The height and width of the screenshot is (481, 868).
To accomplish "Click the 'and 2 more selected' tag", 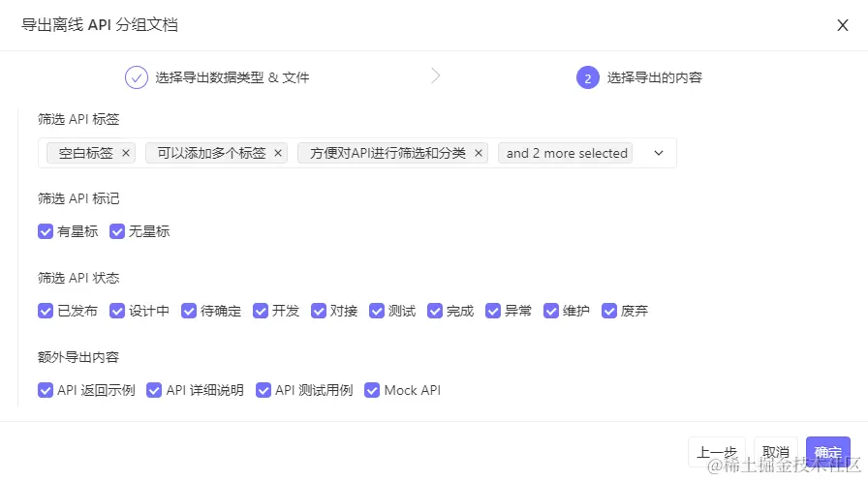I will tap(567, 153).
